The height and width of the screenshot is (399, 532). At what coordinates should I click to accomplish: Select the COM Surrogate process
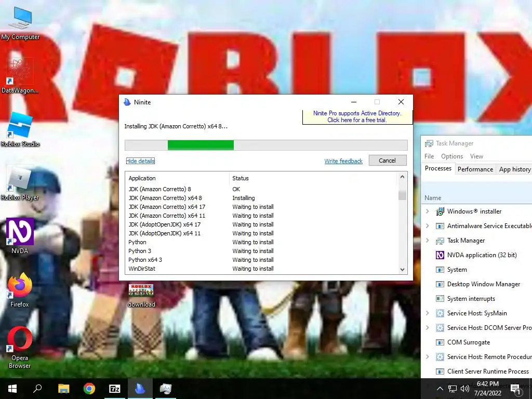477,342
